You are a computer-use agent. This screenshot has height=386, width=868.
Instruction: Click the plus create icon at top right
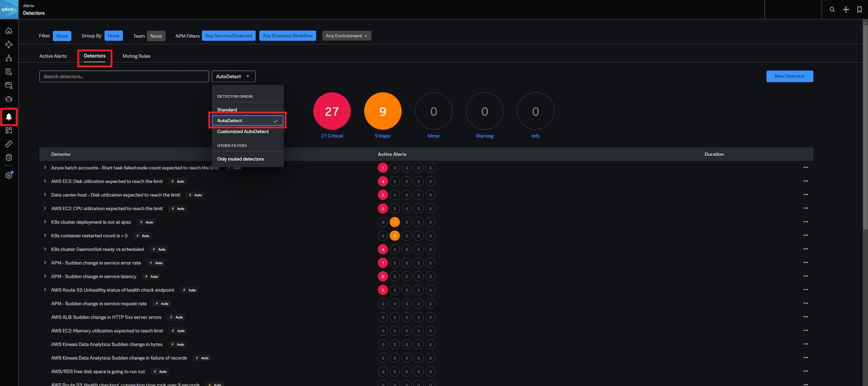pos(846,9)
